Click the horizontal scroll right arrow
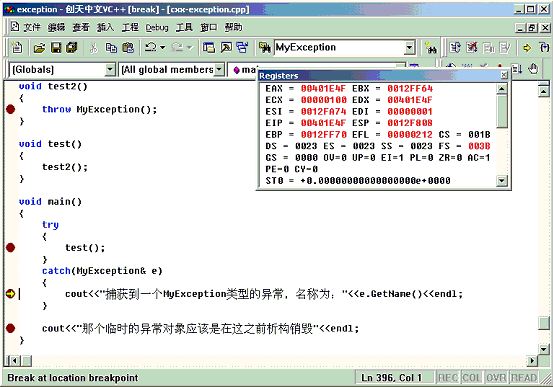 click(x=532, y=361)
